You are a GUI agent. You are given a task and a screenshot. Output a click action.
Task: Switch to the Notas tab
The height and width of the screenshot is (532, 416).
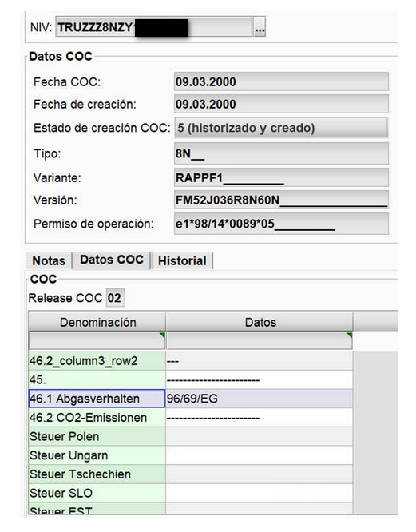coord(49,260)
